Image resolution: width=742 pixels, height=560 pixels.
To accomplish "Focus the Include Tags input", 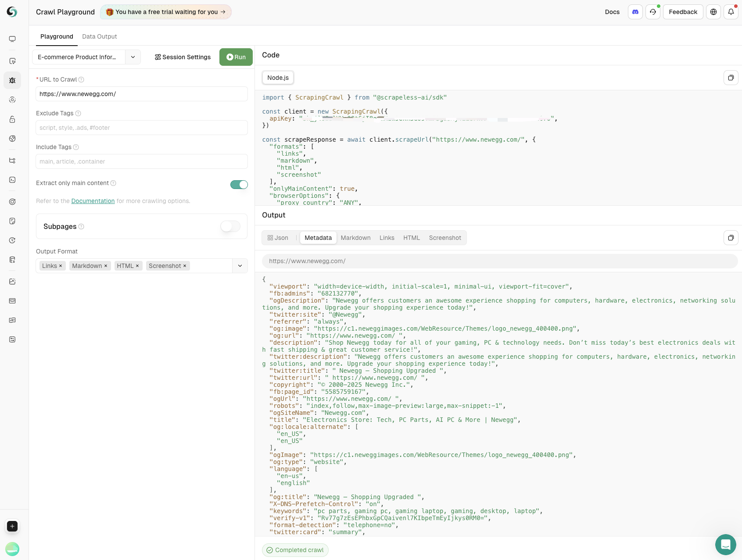I will pyautogui.click(x=142, y=161).
